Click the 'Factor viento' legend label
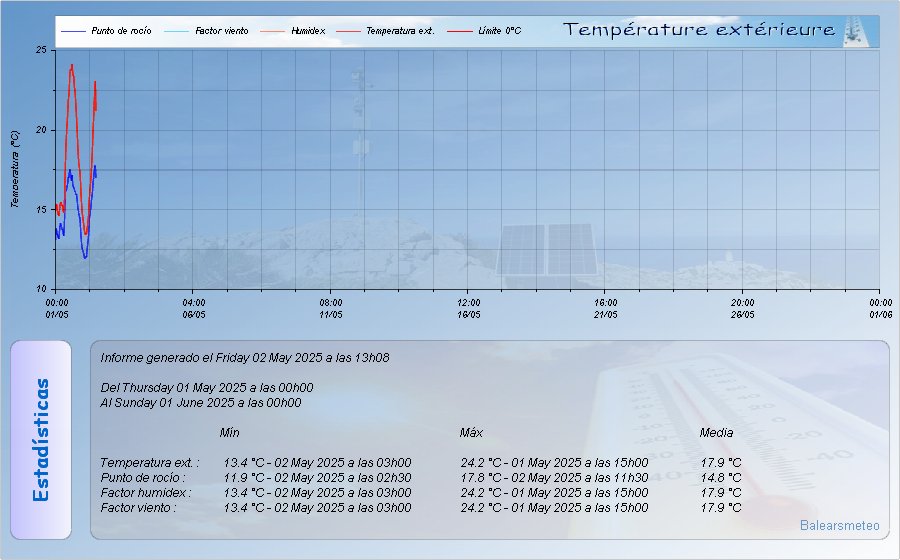Viewport: 900px width, 560px height. [222, 31]
